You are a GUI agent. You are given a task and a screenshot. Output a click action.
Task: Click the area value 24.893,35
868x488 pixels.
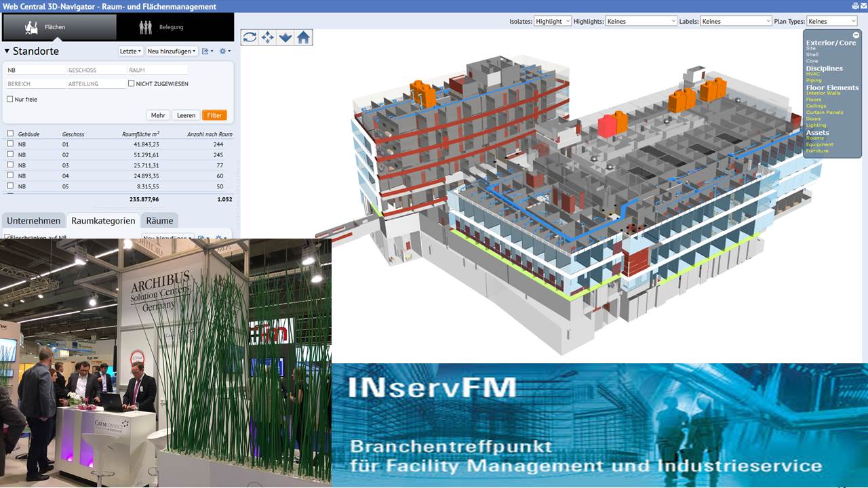coord(146,176)
